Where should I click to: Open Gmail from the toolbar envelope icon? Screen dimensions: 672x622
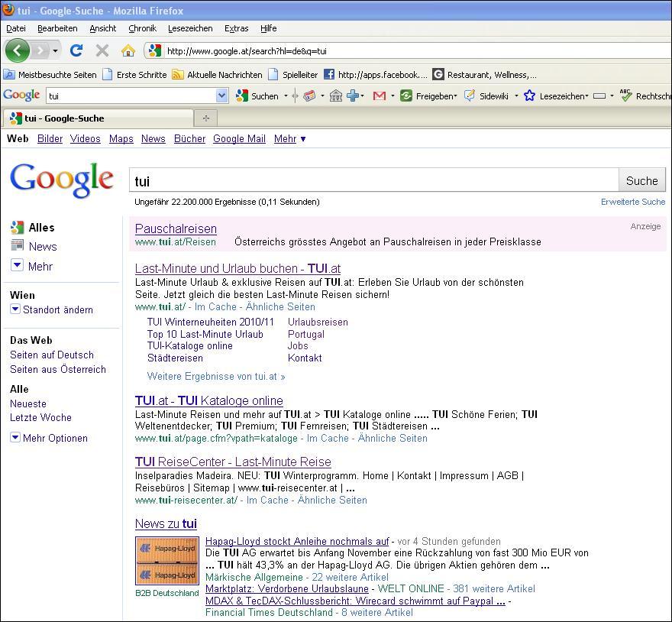[380, 96]
